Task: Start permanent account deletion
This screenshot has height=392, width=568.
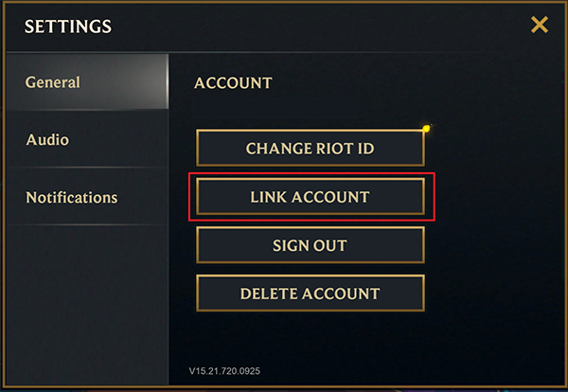Action: point(310,294)
